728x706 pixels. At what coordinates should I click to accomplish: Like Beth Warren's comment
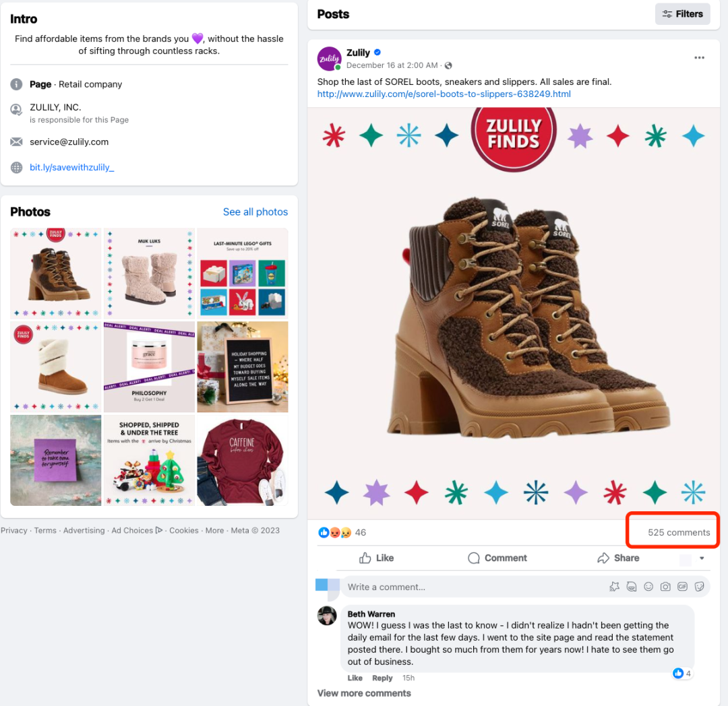[x=355, y=678]
